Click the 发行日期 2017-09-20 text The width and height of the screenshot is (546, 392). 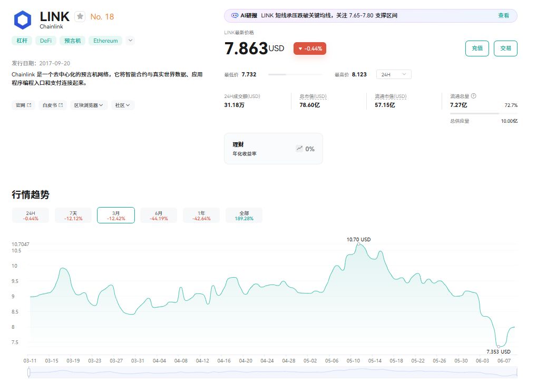coord(41,63)
